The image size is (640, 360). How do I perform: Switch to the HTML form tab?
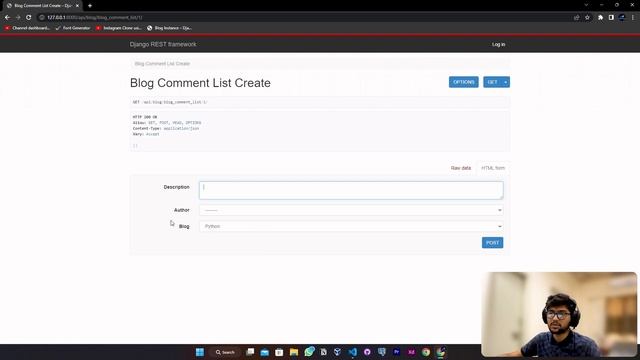coord(493,168)
